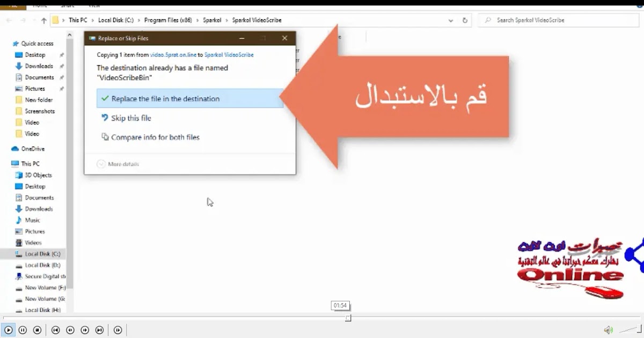This screenshot has height=338, width=644.
Task: Open the address bar history dropdown
Action: coord(451,20)
